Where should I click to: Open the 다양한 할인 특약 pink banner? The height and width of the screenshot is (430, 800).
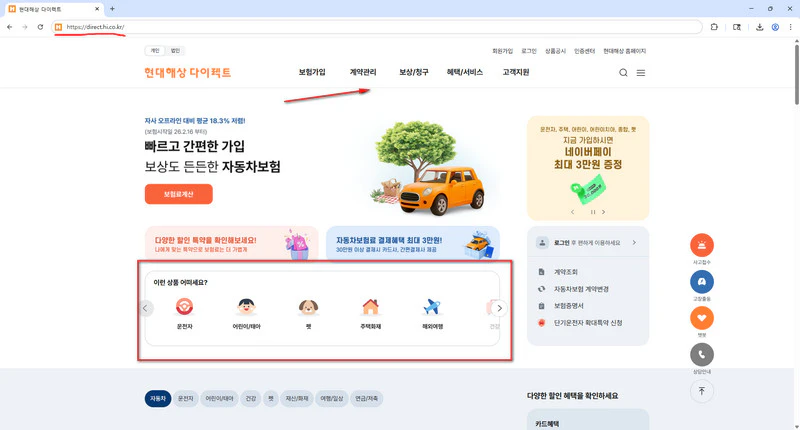pos(232,243)
